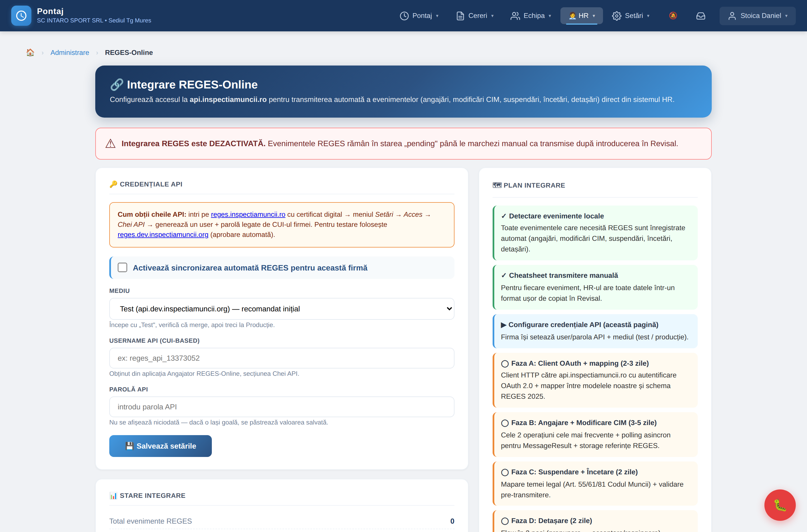Click the Total evenimente REGES row
The height and width of the screenshot is (532, 807).
point(281,521)
